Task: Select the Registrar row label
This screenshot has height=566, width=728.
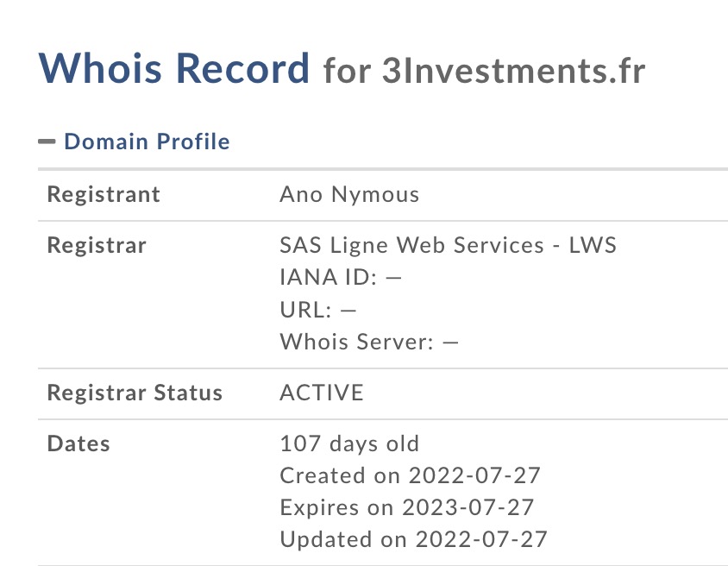Action: click(x=97, y=245)
